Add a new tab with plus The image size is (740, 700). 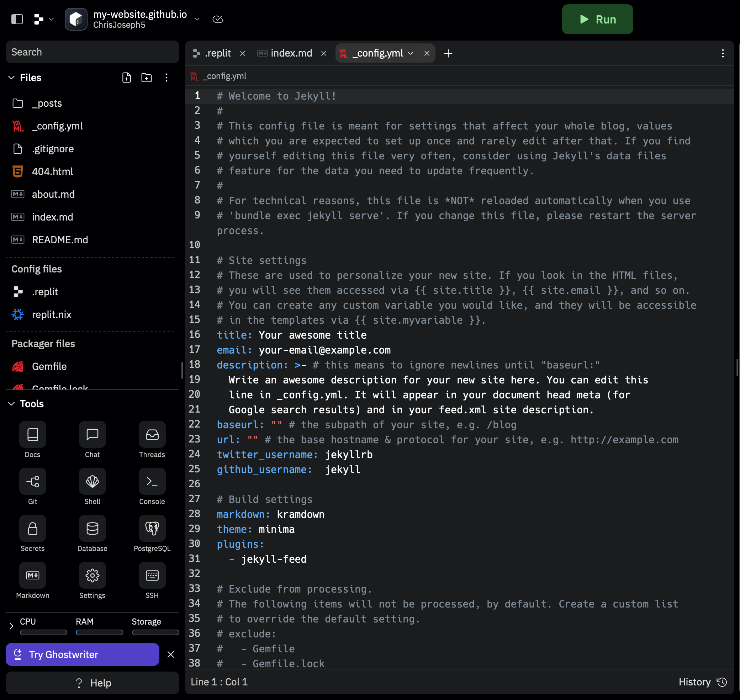448,53
